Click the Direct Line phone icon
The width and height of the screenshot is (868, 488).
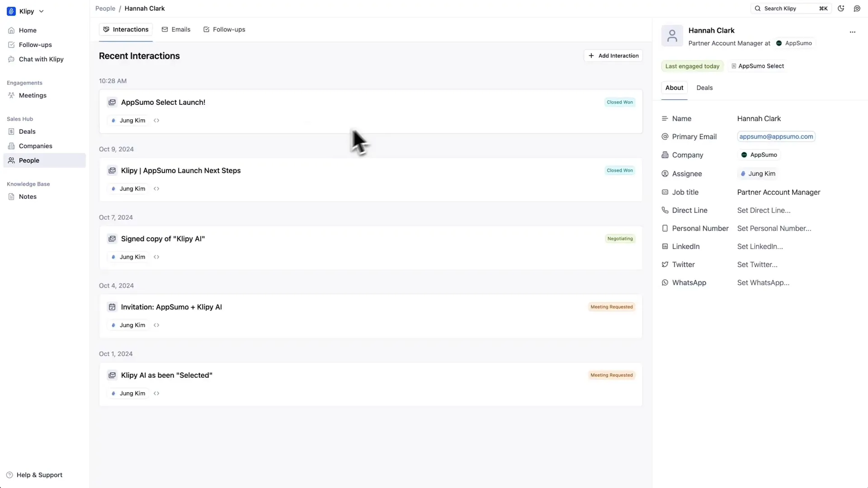(x=665, y=210)
